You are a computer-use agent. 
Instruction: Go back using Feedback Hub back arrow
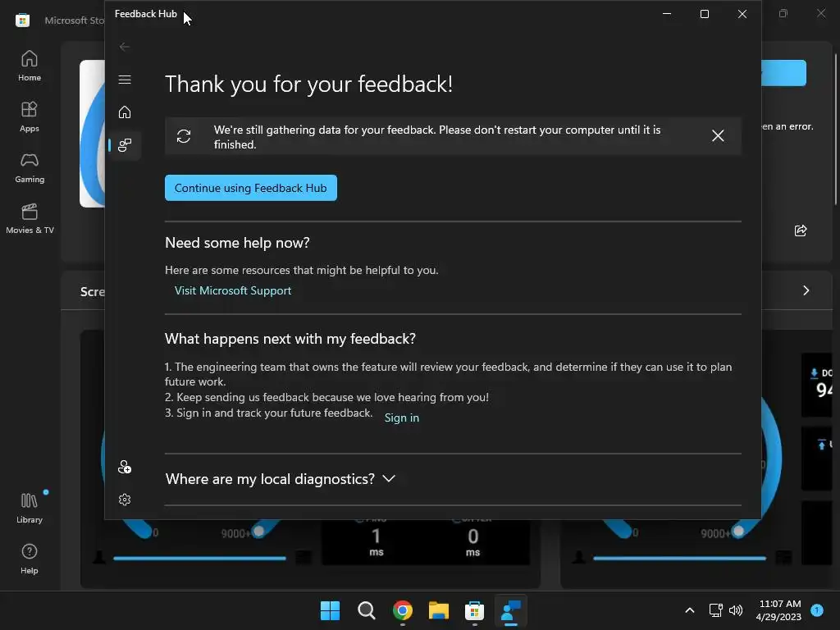(125, 47)
